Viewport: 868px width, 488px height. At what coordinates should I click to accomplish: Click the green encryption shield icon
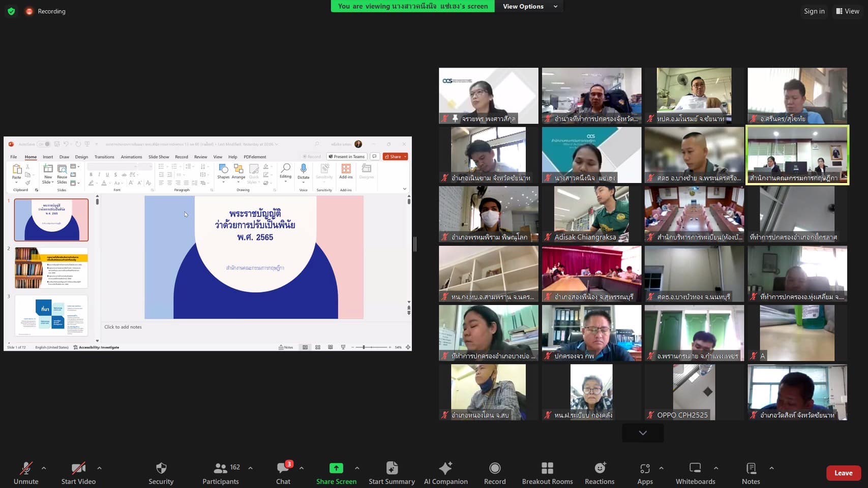coord(11,11)
